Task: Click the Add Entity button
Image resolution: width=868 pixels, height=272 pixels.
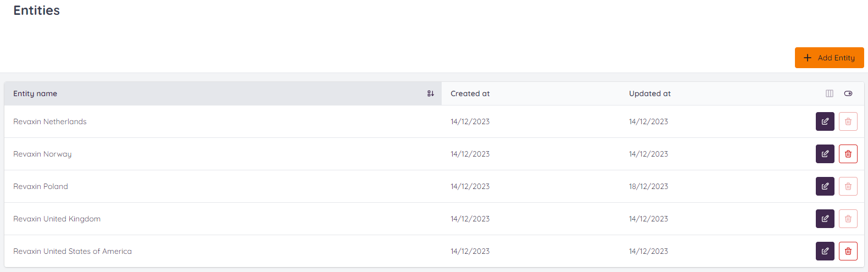Action: pyautogui.click(x=829, y=58)
